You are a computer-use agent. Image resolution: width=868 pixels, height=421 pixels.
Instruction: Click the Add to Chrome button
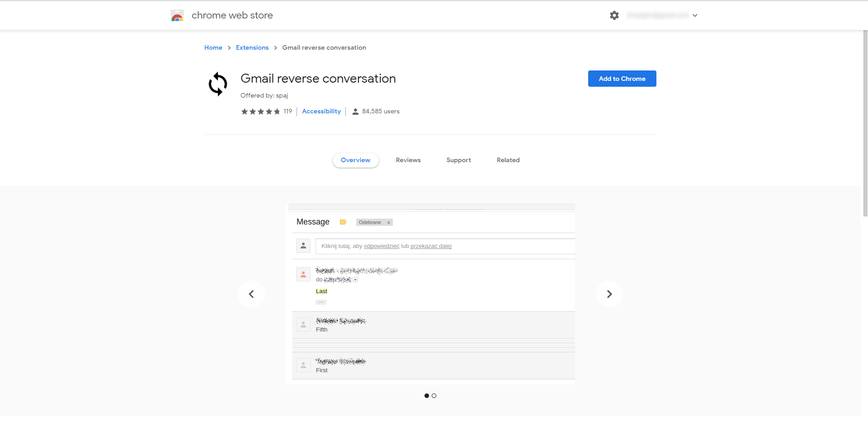(622, 79)
